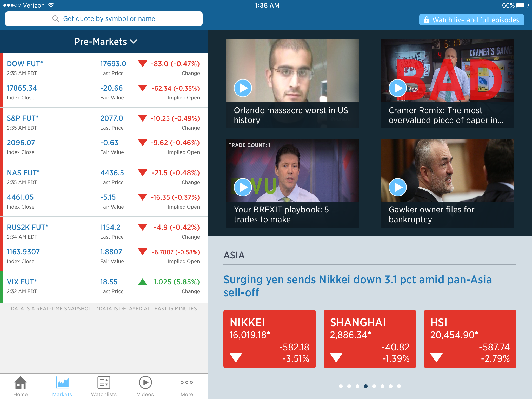Tap NAS last price 4436.5

pyautogui.click(x=112, y=173)
